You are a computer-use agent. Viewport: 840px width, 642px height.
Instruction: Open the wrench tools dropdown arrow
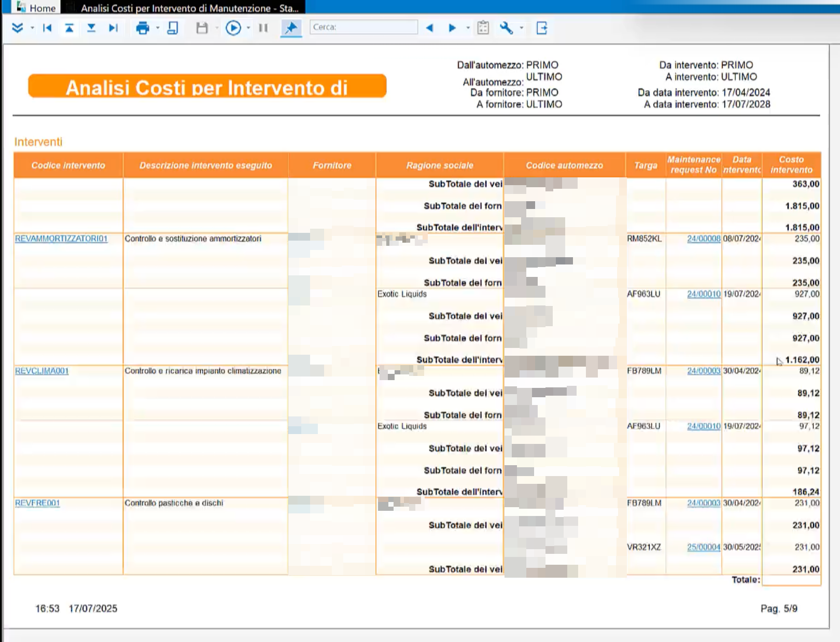coord(522,28)
